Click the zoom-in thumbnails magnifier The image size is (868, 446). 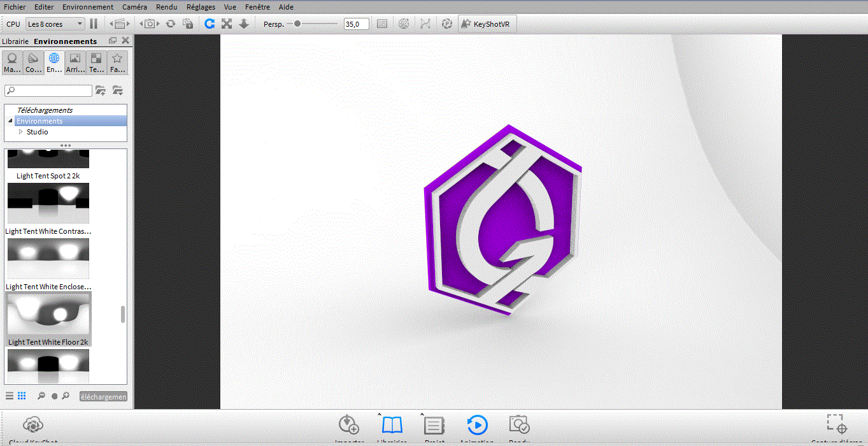66,396
